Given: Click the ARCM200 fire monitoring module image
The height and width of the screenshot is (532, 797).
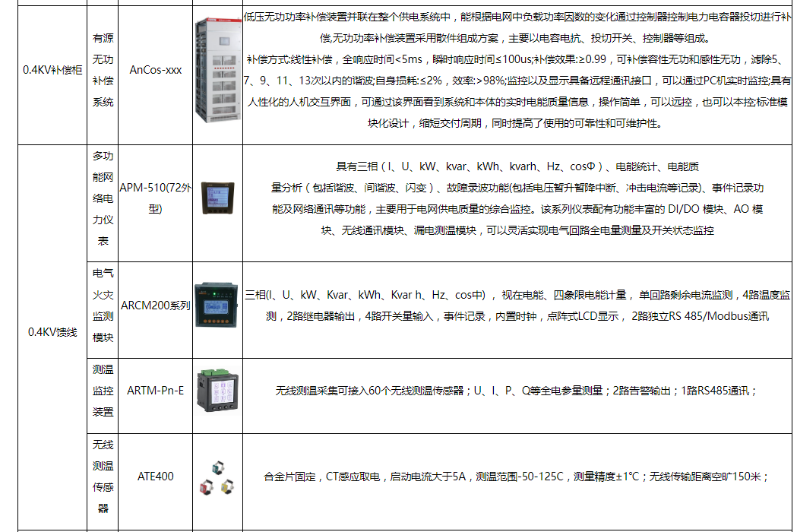Looking at the screenshot, I should [x=217, y=305].
